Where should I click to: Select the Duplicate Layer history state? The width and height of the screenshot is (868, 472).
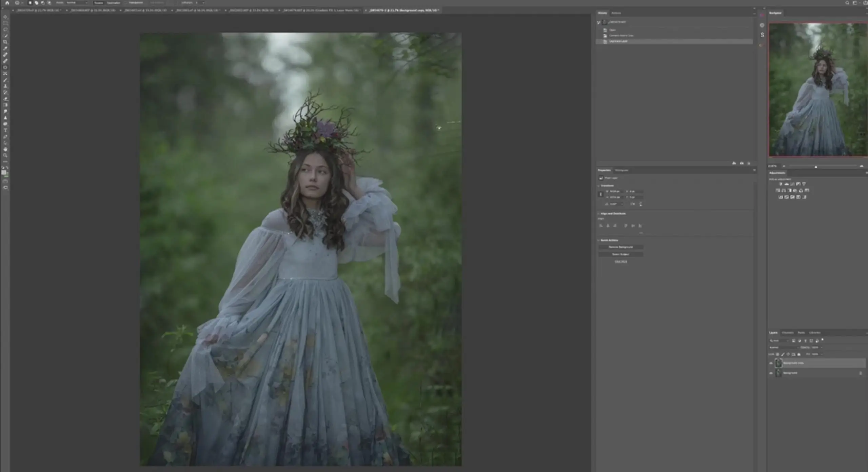pyautogui.click(x=674, y=41)
